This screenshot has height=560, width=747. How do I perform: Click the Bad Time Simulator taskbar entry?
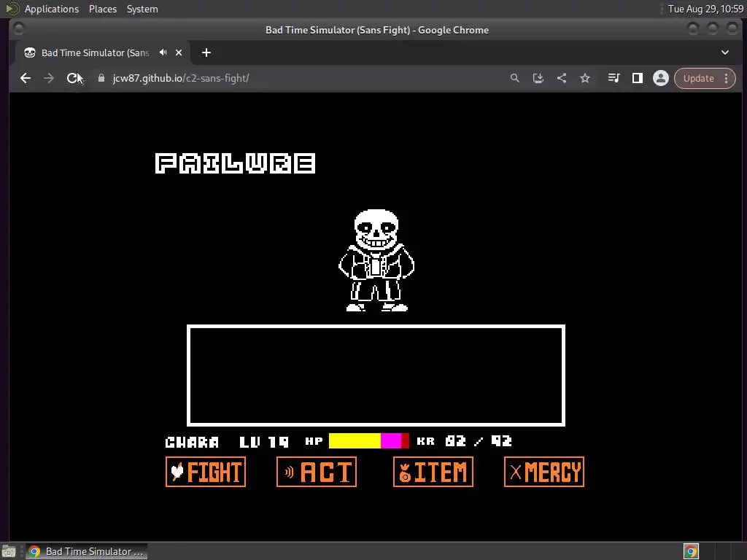(86, 551)
